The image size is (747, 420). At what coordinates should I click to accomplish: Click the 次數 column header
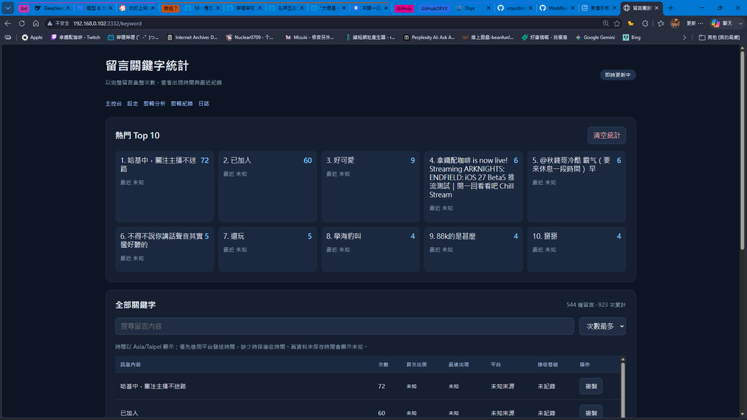pos(383,364)
